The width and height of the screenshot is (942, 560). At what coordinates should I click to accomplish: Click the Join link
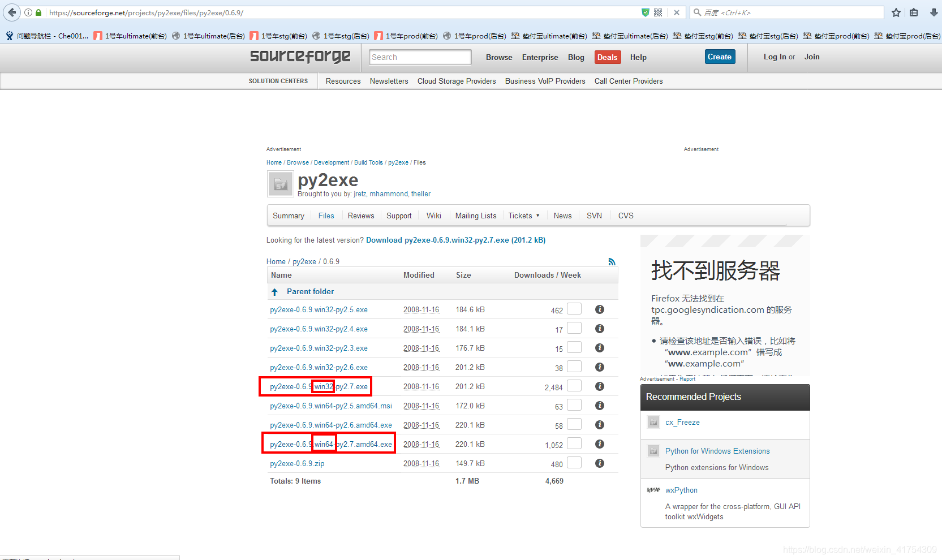pos(812,57)
